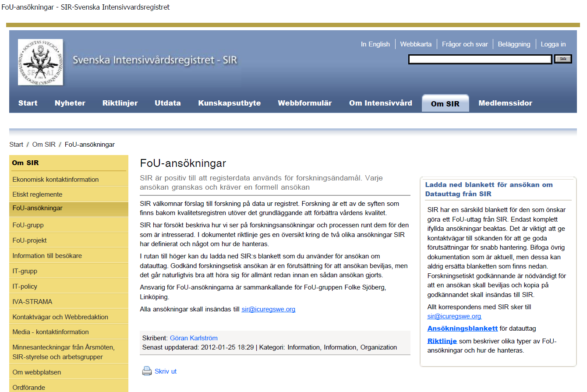Open FoU-grupp in the sidebar
The height and width of the screenshot is (392, 587).
click(28, 225)
